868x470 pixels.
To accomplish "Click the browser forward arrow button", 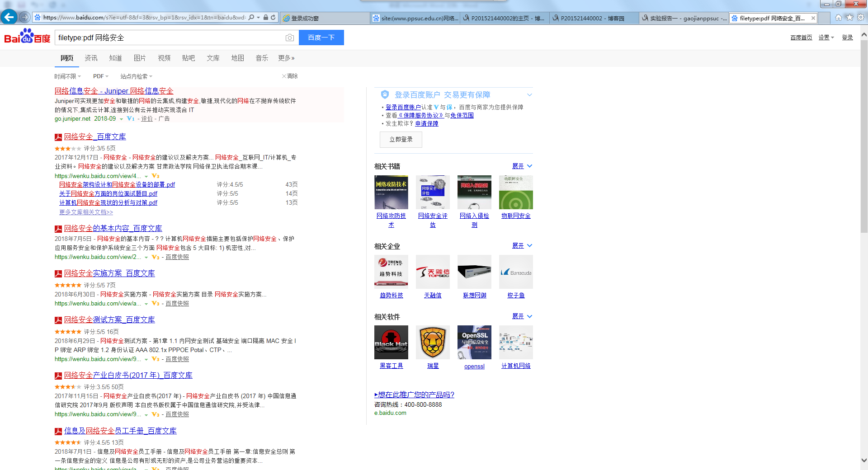I will (24, 17).
